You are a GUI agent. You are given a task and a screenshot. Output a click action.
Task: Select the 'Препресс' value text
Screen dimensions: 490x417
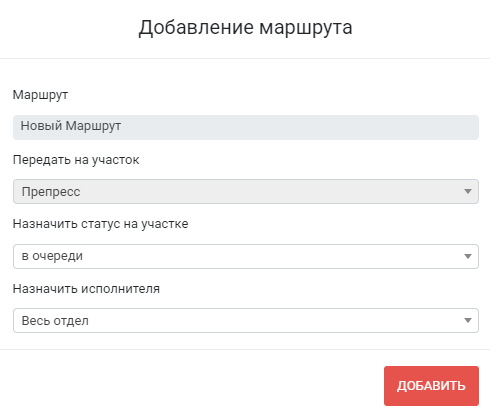pyautogui.click(x=51, y=192)
